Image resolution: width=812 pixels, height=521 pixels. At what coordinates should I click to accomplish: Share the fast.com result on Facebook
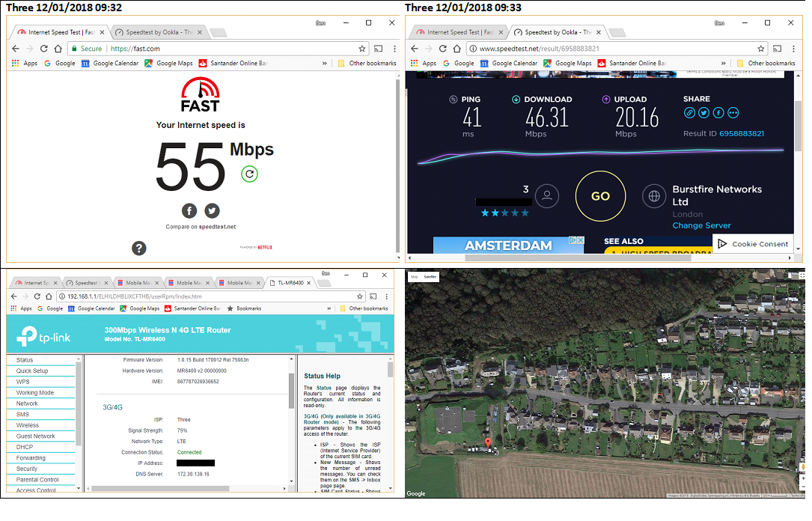pyautogui.click(x=189, y=210)
